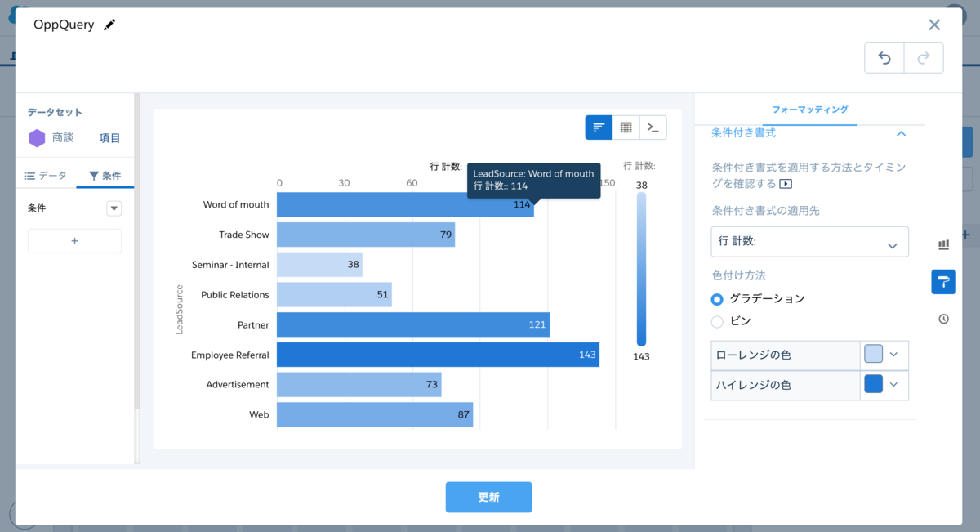The image size is (980, 532).
Task: Open the 条件 filter dropdown arrow
Action: (114, 208)
